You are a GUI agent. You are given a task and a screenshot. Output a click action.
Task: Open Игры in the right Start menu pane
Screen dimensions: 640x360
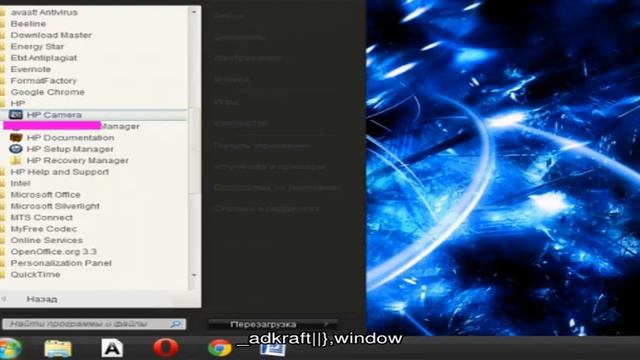click(x=226, y=102)
